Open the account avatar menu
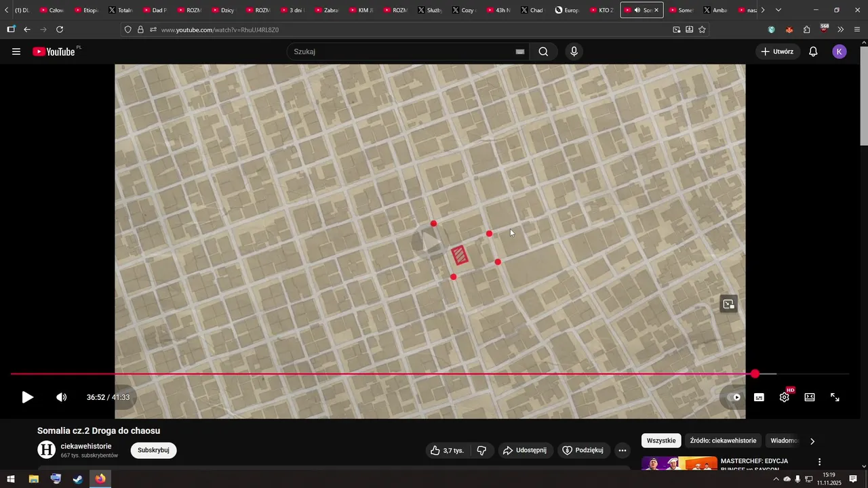The image size is (868, 488). 840,52
